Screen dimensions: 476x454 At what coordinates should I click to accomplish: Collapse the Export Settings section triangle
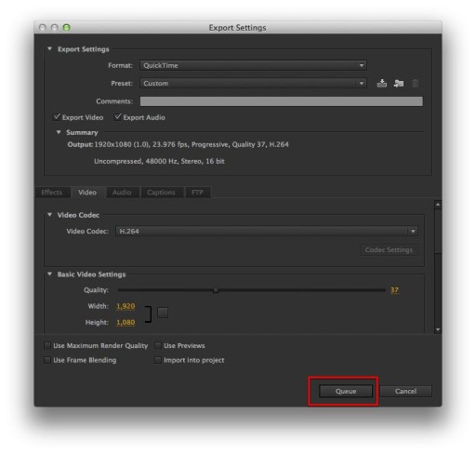point(49,48)
